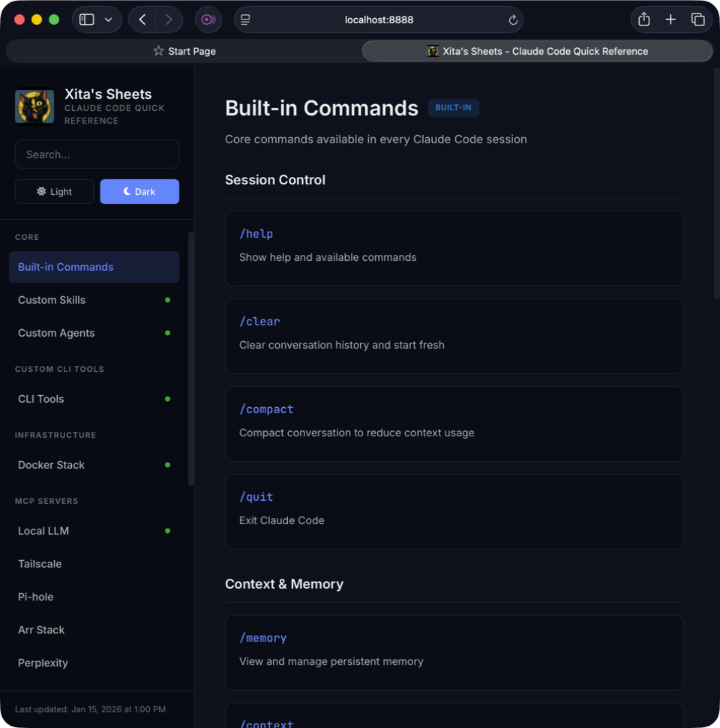Switch to Light theme

[54, 191]
